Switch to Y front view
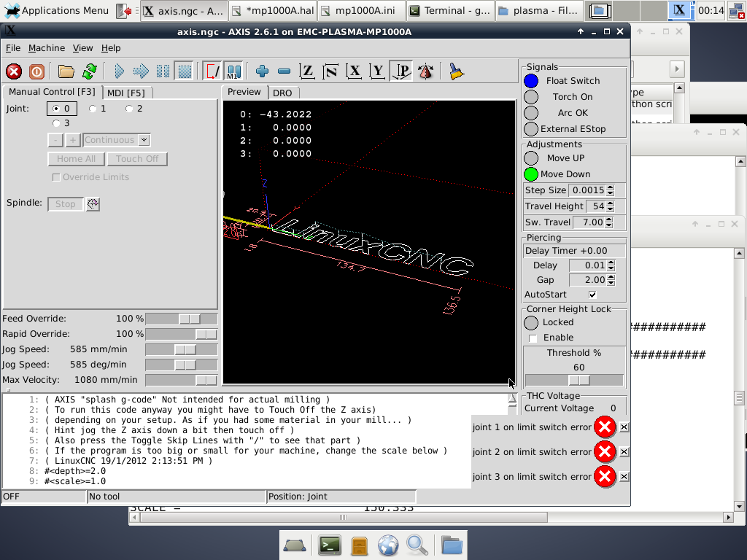Viewport: 747px width, 560px height. point(377,72)
